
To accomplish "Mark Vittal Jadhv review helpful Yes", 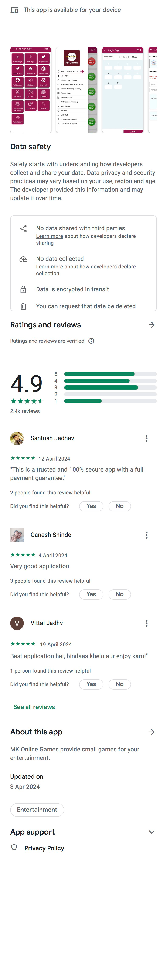I will click(91, 684).
